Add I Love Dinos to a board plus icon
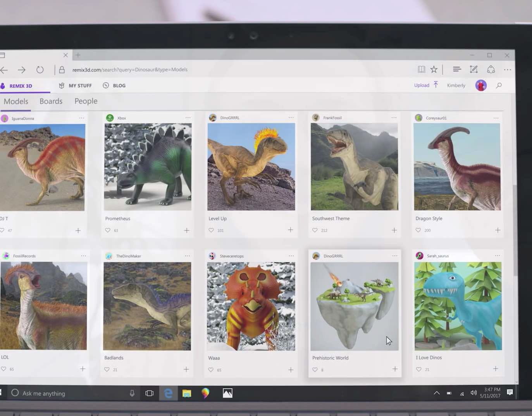This screenshot has height=416, width=532. click(x=496, y=369)
